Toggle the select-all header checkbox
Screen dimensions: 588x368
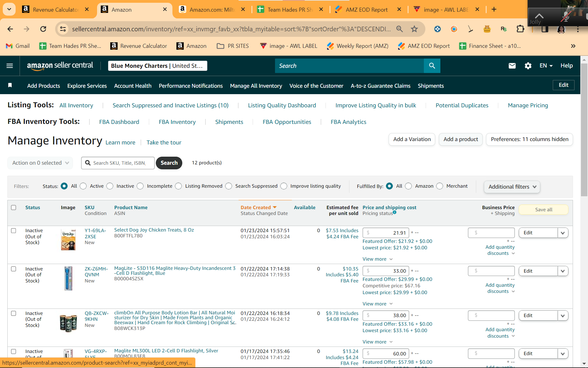[13, 208]
